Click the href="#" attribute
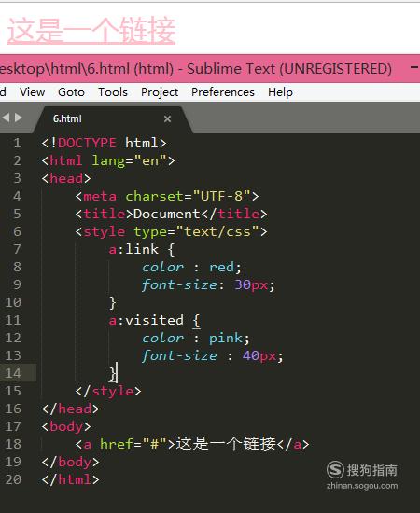The height and width of the screenshot is (513, 420). (133, 444)
